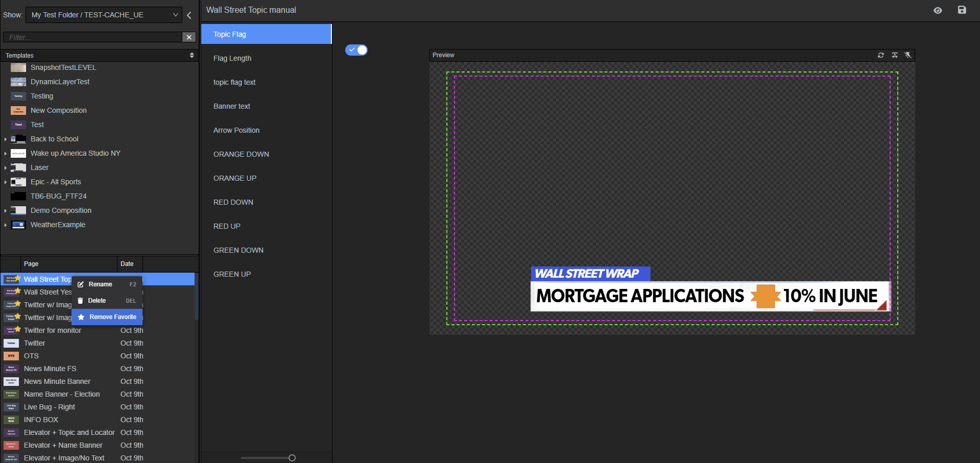Expand the Back to School template

6,139
